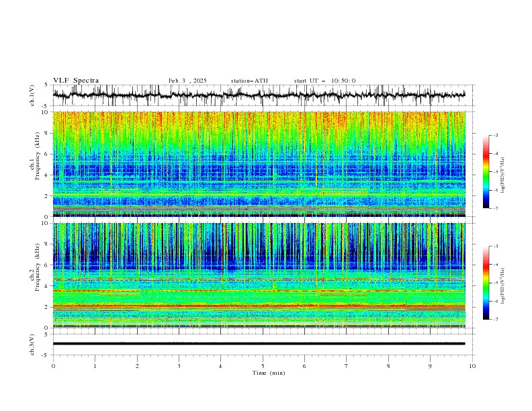This screenshot has height=411, width=532.
Task: Click the time axis tick label '7'
Action: click(347, 366)
